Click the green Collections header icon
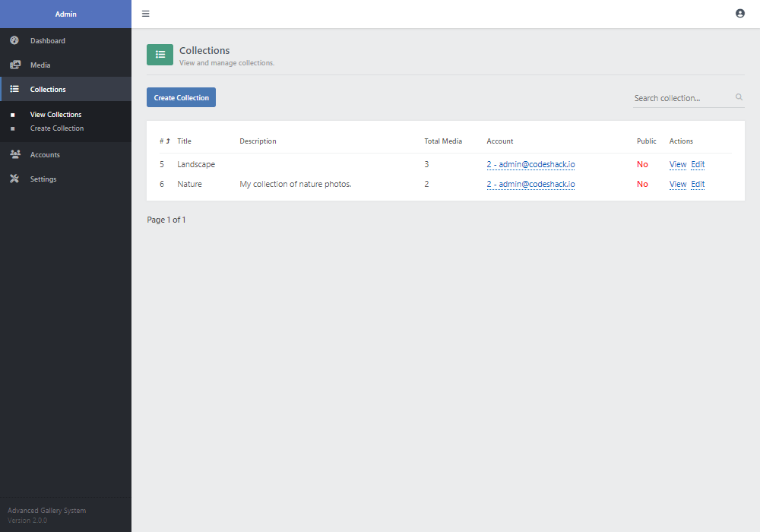The width and height of the screenshot is (760, 532). click(160, 55)
